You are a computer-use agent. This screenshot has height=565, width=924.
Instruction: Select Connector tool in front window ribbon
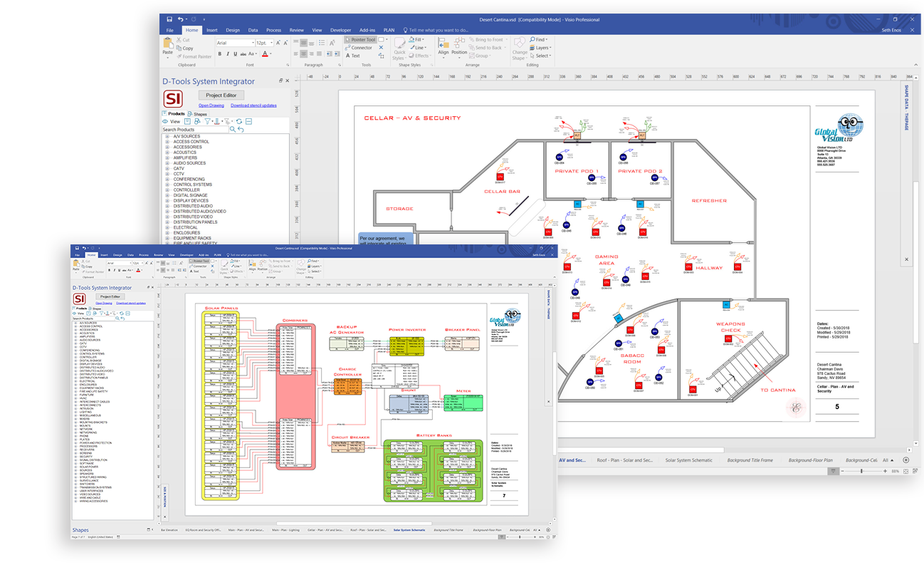click(x=199, y=266)
